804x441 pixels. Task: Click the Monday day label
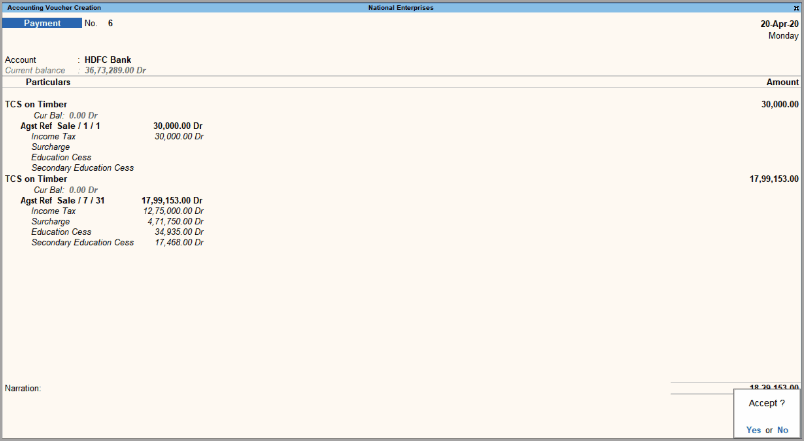point(783,36)
